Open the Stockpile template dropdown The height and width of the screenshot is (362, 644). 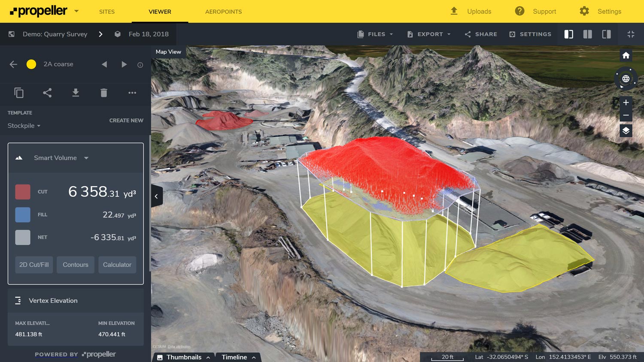pos(24,126)
